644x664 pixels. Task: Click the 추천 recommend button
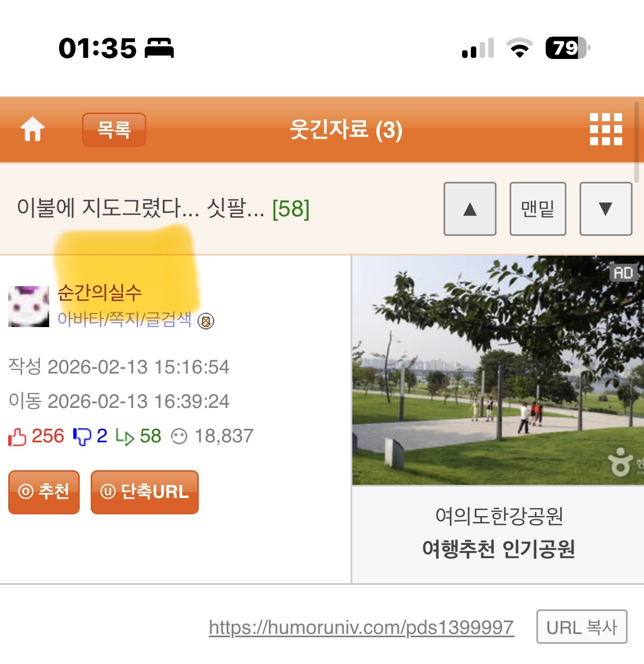(x=44, y=492)
